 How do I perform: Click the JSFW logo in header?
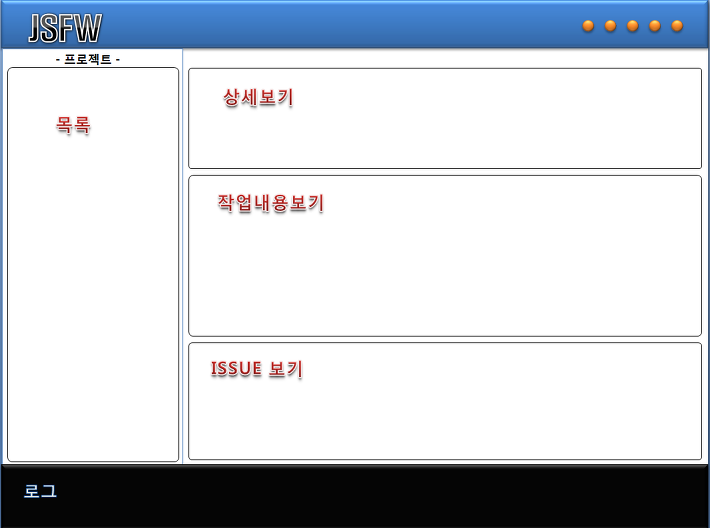(x=65, y=28)
